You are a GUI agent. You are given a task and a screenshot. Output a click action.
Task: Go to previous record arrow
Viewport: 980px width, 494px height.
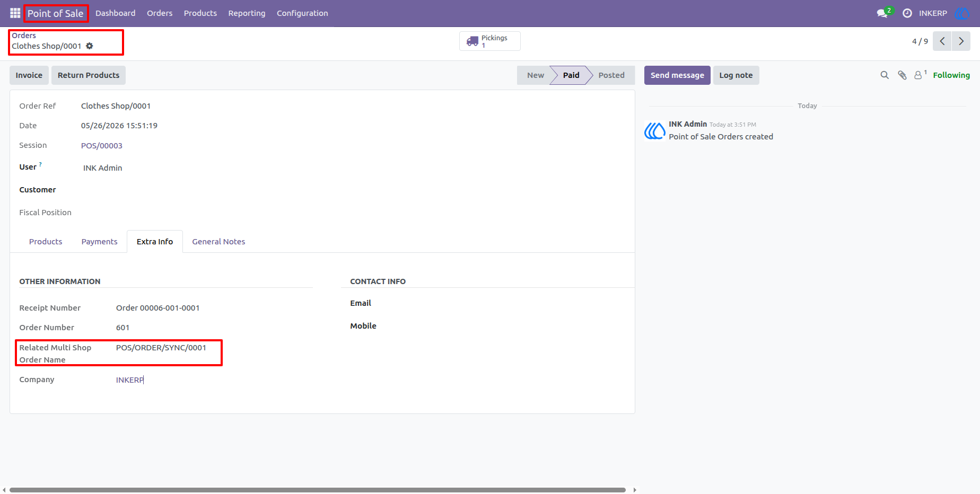click(942, 41)
